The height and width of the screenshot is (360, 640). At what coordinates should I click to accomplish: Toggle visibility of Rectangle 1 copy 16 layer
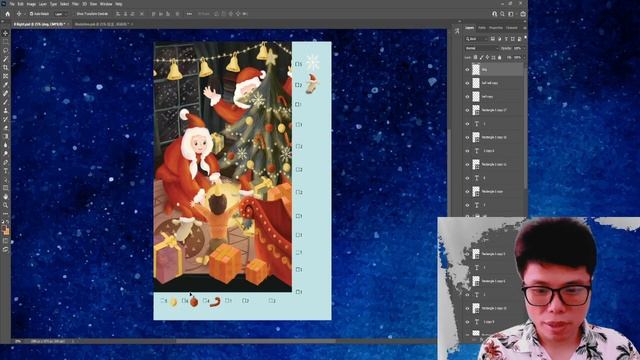coord(467,137)
